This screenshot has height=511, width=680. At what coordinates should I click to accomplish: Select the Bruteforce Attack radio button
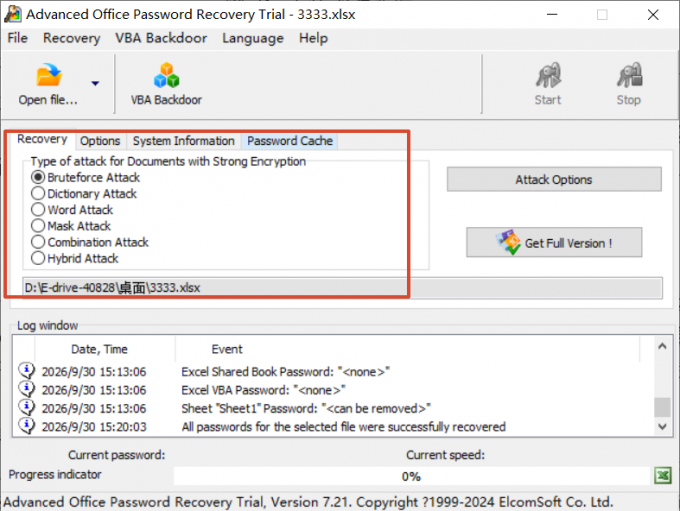click(x=38, y=177)
